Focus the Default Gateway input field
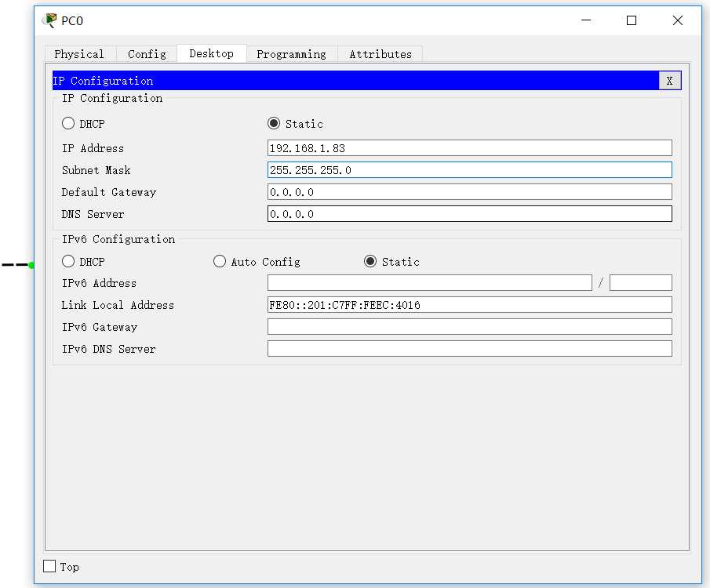Image resolution: width=710 pixels, height=588 pixels. coord(470,192)
